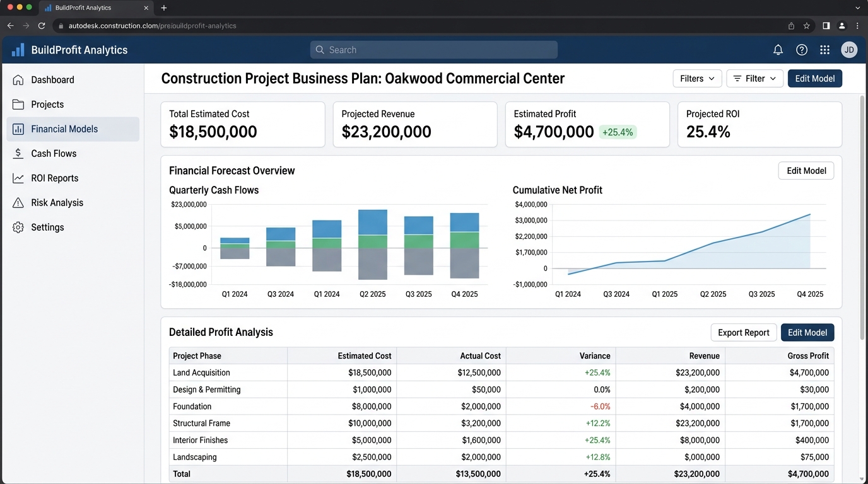This screenshot has height=484, width=868.
Task: Open the help question mark icon
Action: tap(802, 50)
